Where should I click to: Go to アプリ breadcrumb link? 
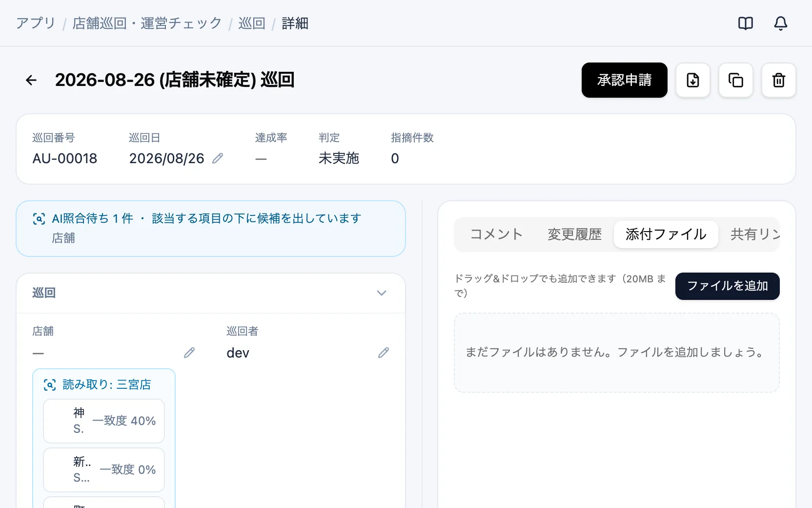[36, 23]
